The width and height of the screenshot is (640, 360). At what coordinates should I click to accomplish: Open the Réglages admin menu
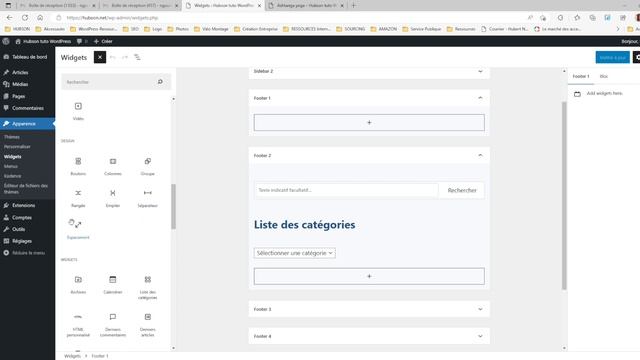(27, 241)
